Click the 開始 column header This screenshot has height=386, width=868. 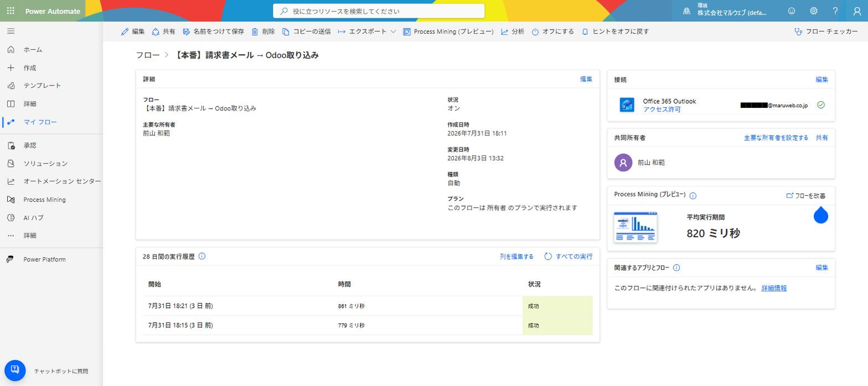point(154,284)
